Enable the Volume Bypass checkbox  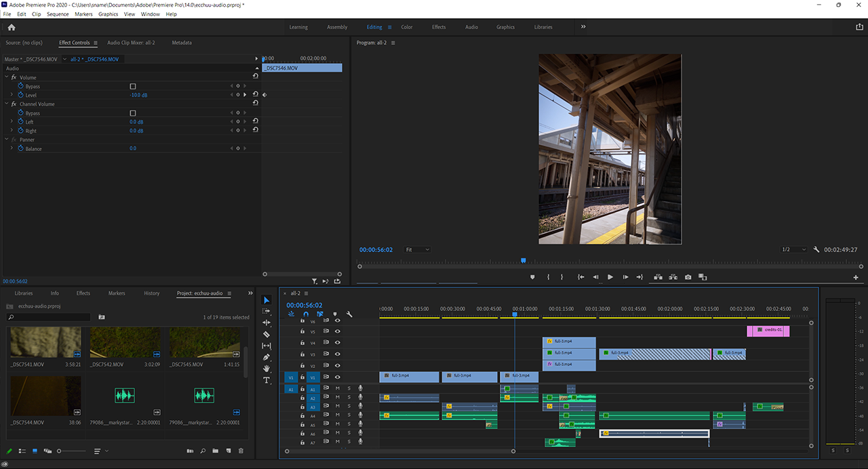[133, 87]
